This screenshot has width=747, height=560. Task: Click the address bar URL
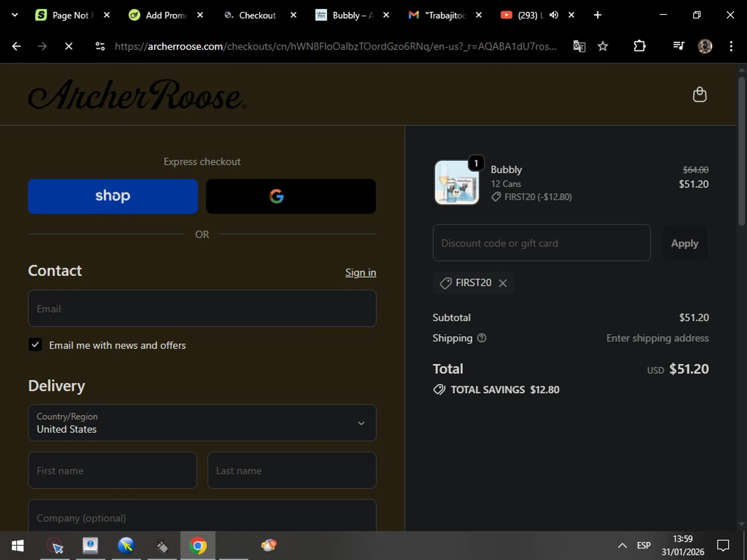click(x=335, y=46)
